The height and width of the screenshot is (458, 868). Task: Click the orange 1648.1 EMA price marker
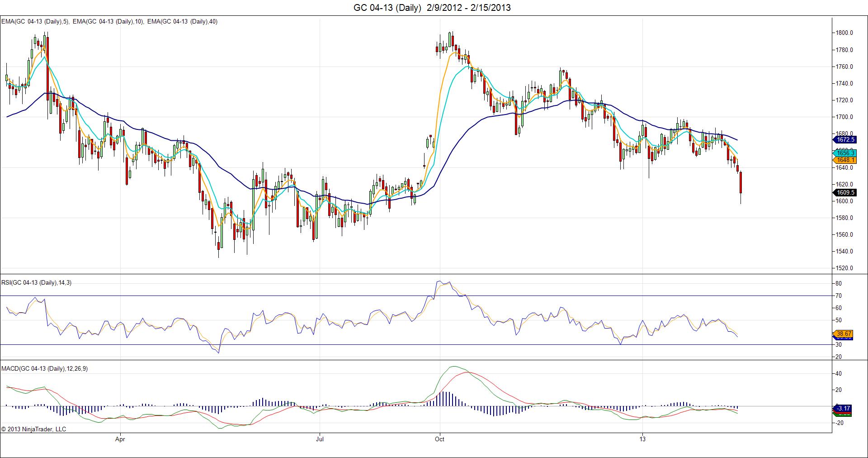pyautogui.click(x=844, y=160)
